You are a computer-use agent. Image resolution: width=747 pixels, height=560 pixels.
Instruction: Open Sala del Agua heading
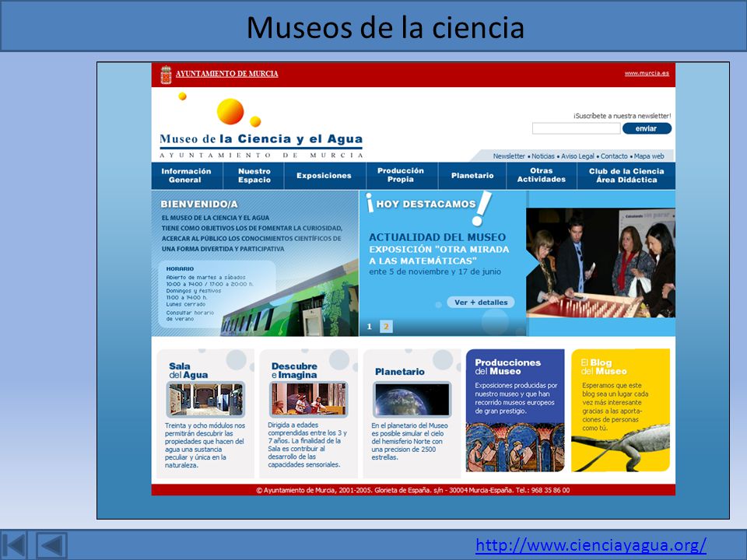point(188,370)
